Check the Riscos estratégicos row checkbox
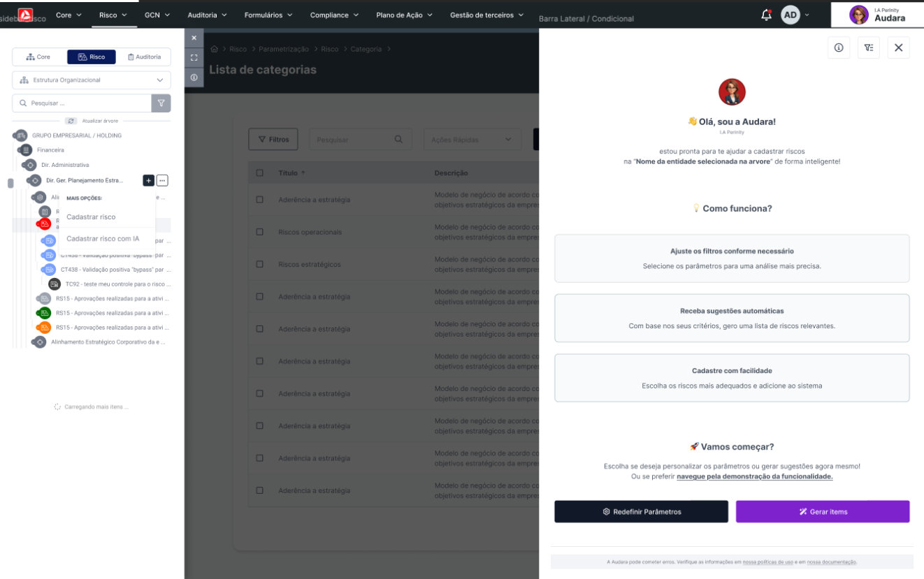The height and width of the screenshot is (579, 924). tap(260, 265)
